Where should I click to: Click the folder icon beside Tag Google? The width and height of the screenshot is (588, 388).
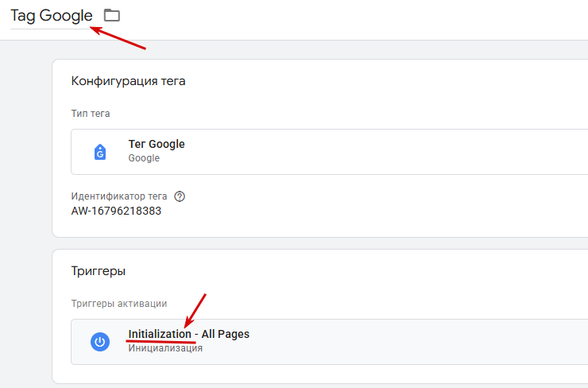pos(112,15)
